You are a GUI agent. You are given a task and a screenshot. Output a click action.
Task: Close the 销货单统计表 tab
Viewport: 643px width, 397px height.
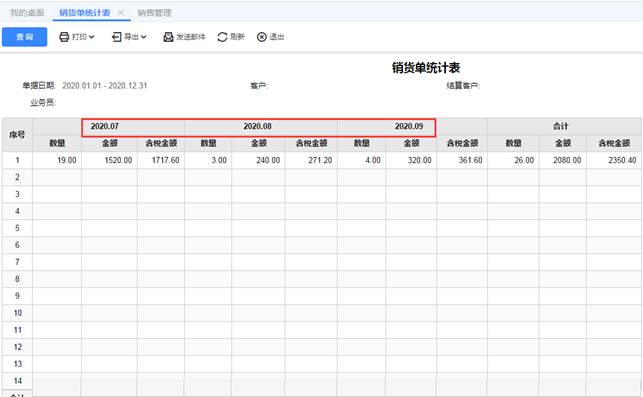pyautogui.click(x=121, y=13)
